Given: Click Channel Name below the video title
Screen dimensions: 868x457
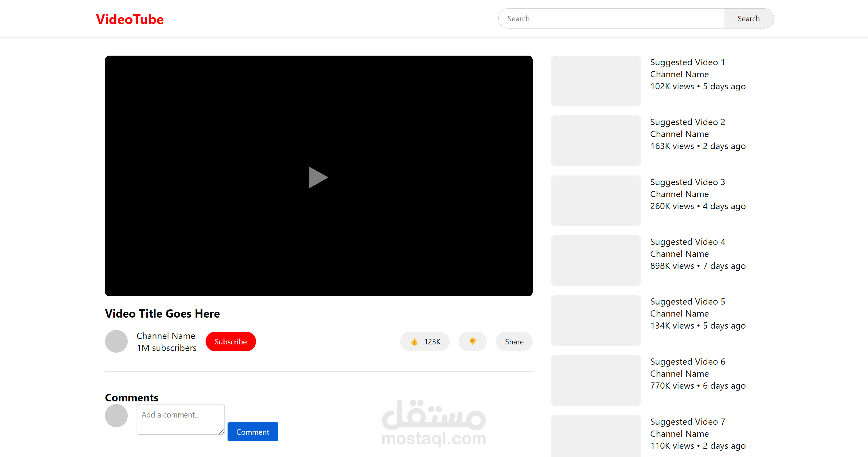Looking at the screenshot, I should (x=166, y=336).
